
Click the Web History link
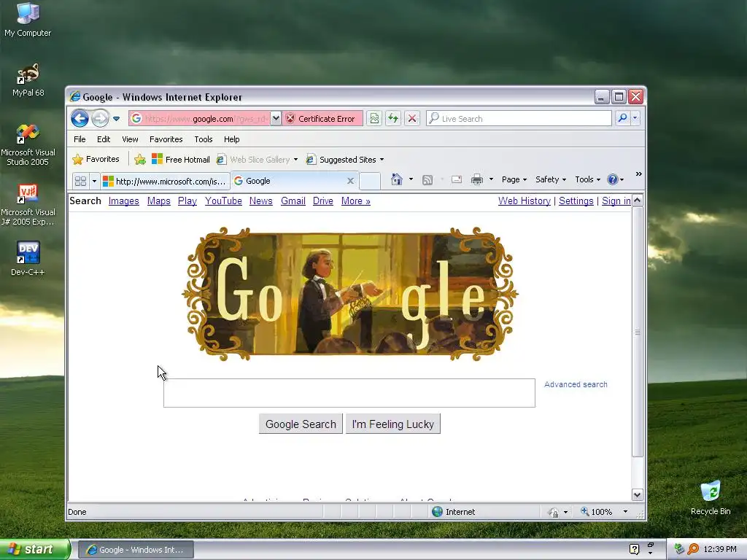click(524, 201)
